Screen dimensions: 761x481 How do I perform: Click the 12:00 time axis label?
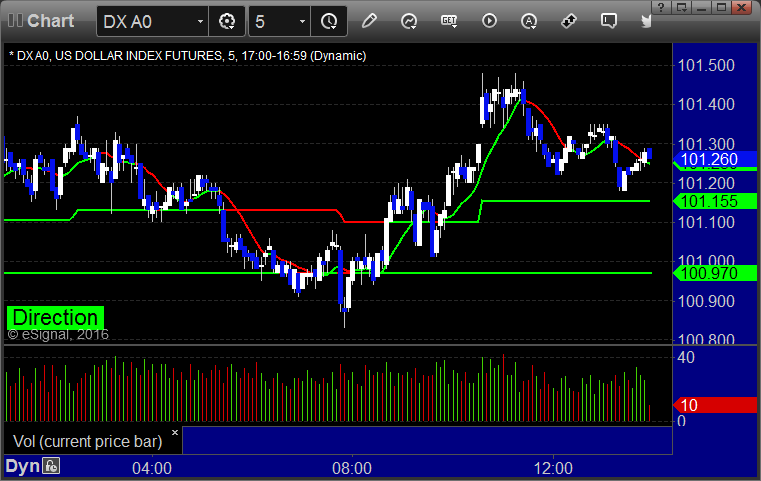click(553, 468)
